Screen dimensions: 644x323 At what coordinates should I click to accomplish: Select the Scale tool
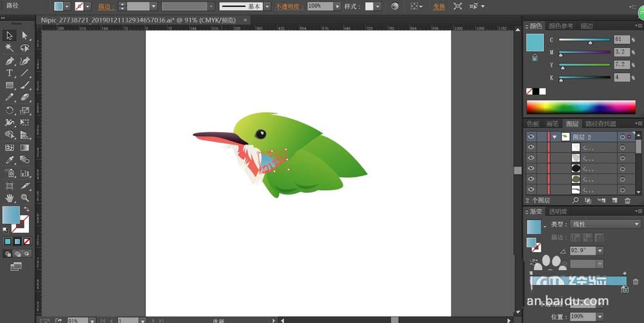point(24,110)
